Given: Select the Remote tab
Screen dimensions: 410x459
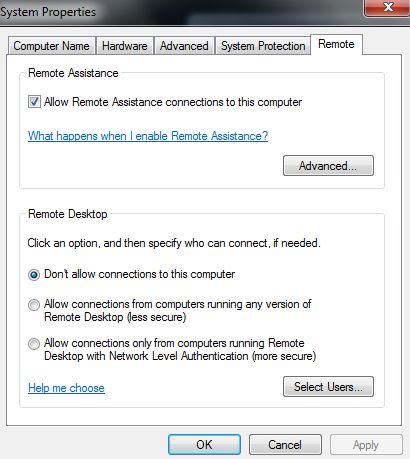Looking at the screenshot, I should pyautogui.click(x=336, y=44).
